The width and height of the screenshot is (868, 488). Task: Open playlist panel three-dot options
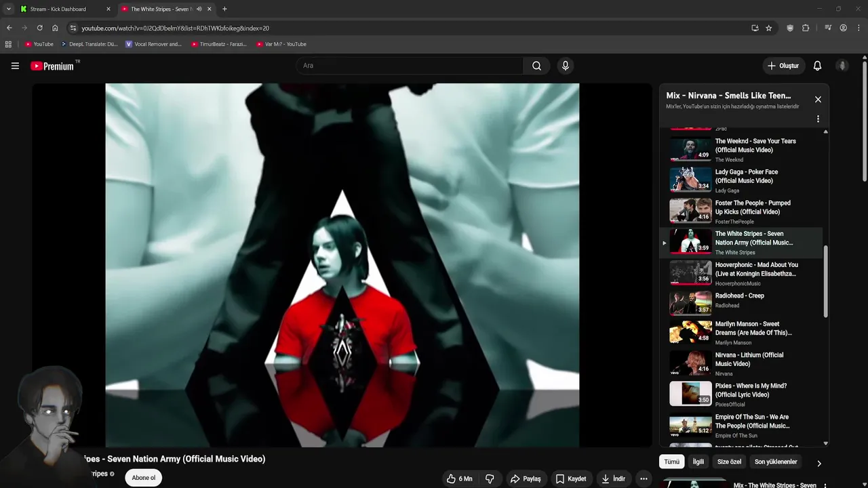point(818,119)
